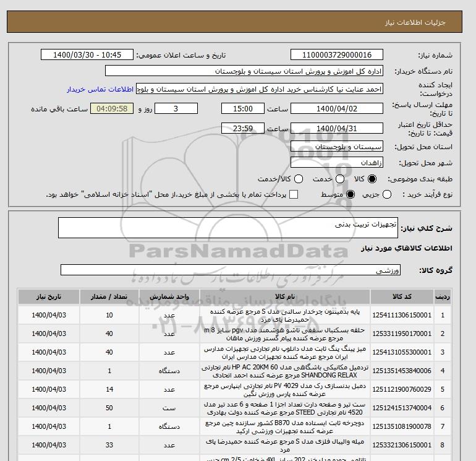This screenshot has width=476, height=461.
Task: Click the واحد شمارش column header
Action: coord(169,296)
